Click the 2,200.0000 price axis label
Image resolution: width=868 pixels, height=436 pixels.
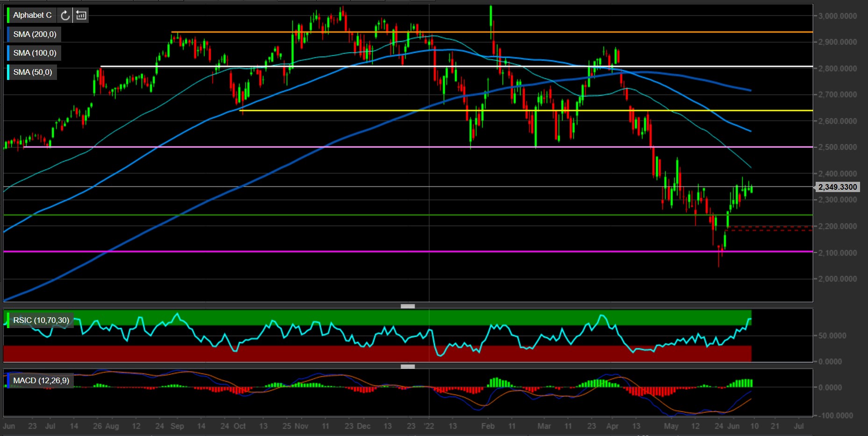(x=838, y=226)
